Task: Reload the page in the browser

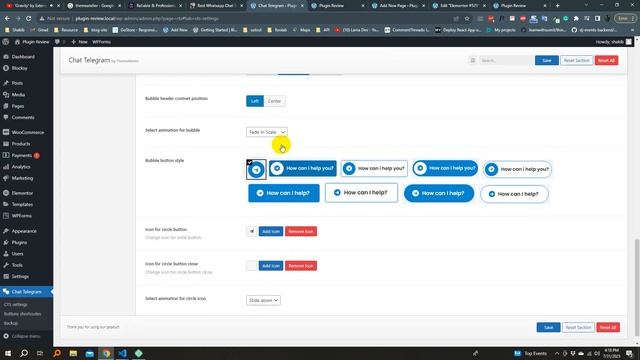Action: [29, 18]
